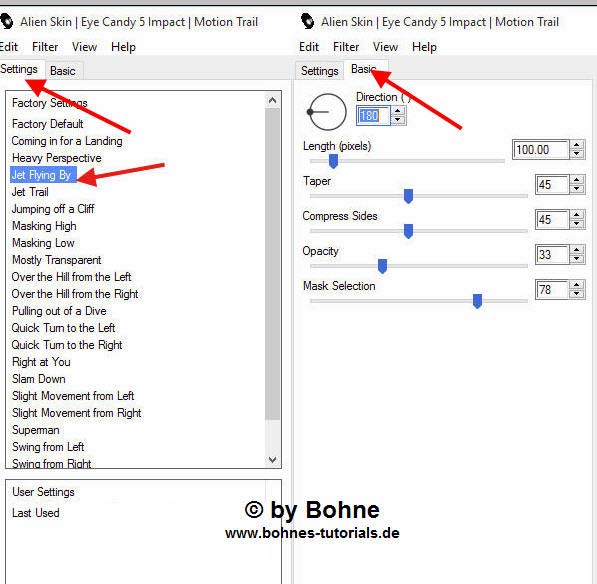Select the Jet Trail preset
597x584 pixels.
(30, 192)
